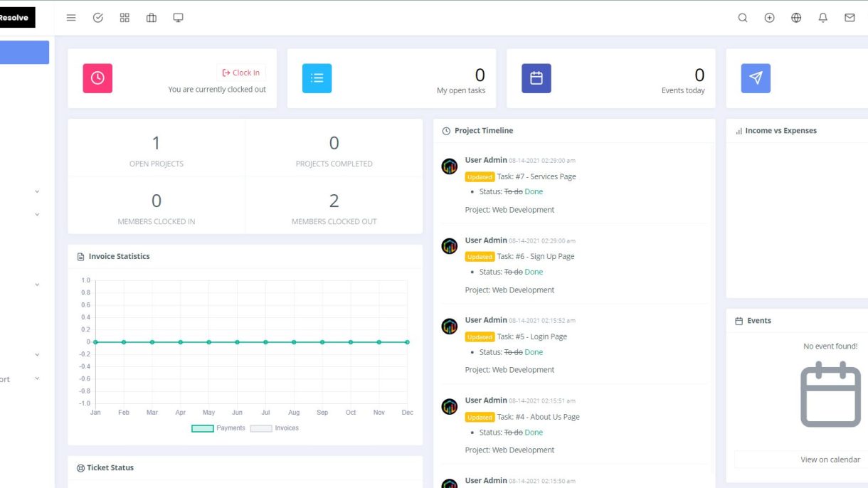Open the check-circle to-do icon in top bar

point(98,18)
